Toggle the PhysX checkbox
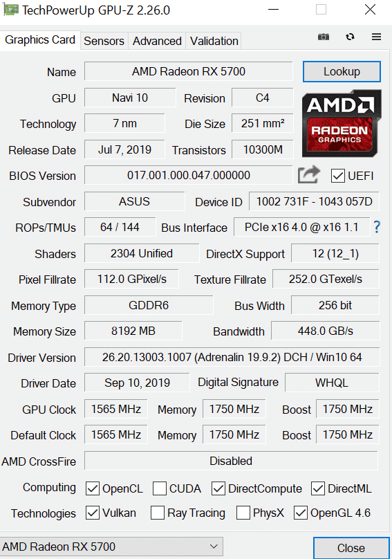The height and width of the screenshot is (559, 392). [x=243, y=513]
